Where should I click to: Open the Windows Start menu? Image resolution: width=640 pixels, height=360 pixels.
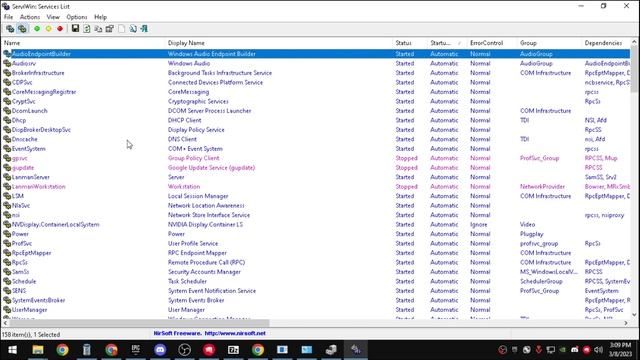click(x=13, y=350)
